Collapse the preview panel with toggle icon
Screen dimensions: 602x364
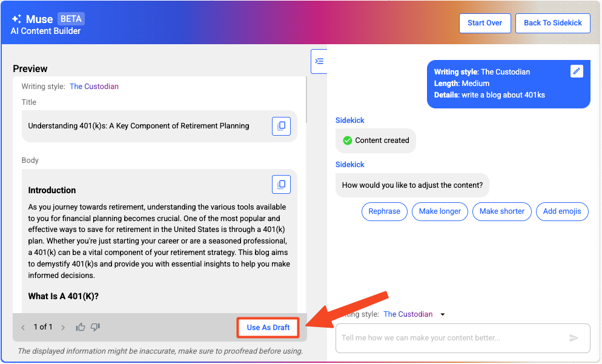pyautogui.click(x=319, y=61)
